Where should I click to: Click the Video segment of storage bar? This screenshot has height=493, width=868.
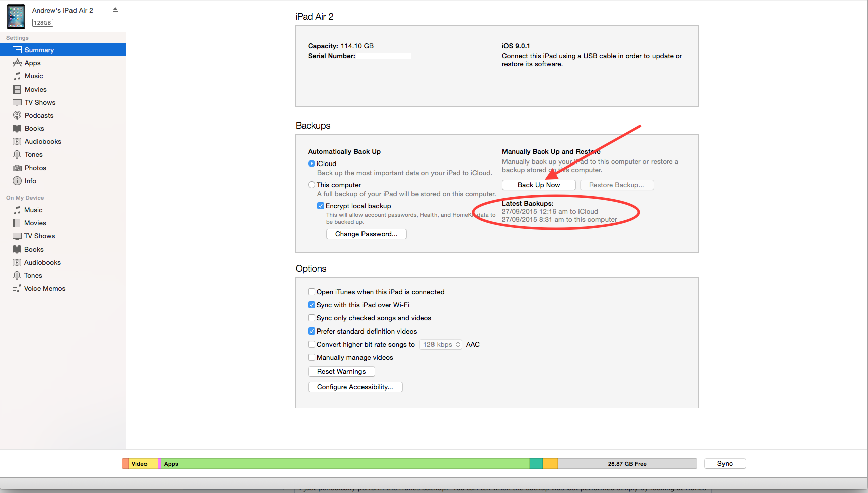(143, 464)
